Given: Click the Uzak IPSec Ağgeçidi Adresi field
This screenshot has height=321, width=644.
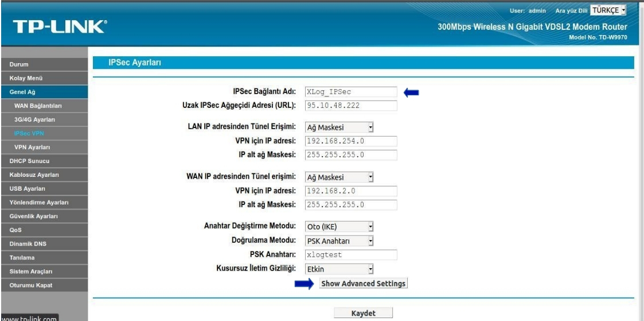Looking at the screenshot, I should coord(351,106).
